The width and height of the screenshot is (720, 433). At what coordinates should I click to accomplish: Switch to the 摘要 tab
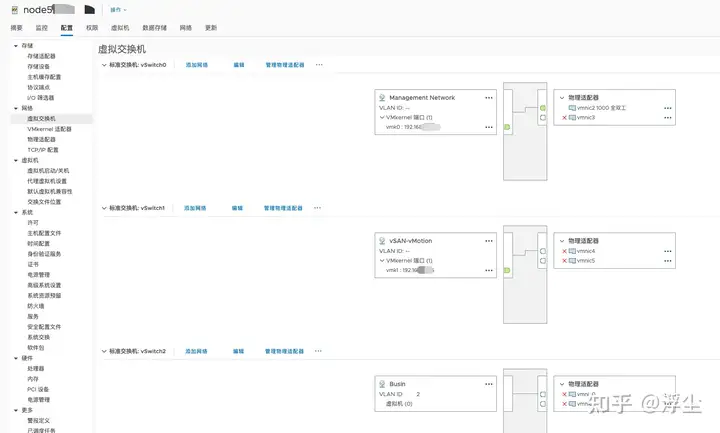(x=17, y=28)
